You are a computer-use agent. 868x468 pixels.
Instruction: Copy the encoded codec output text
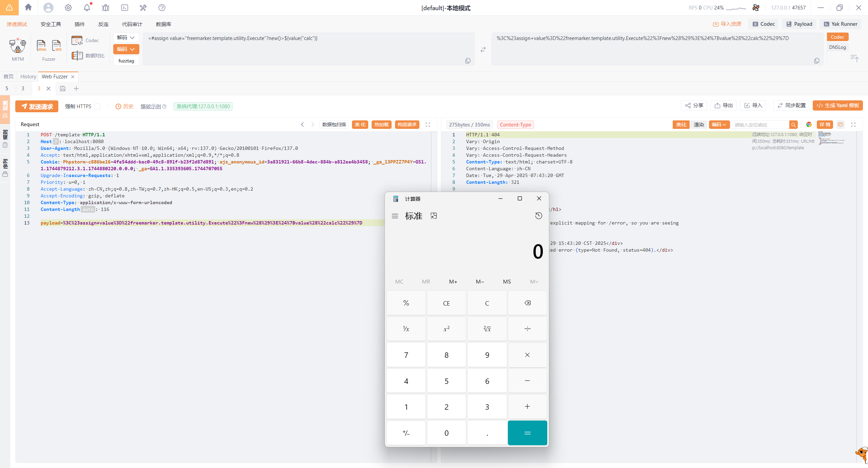click(817, 61)
